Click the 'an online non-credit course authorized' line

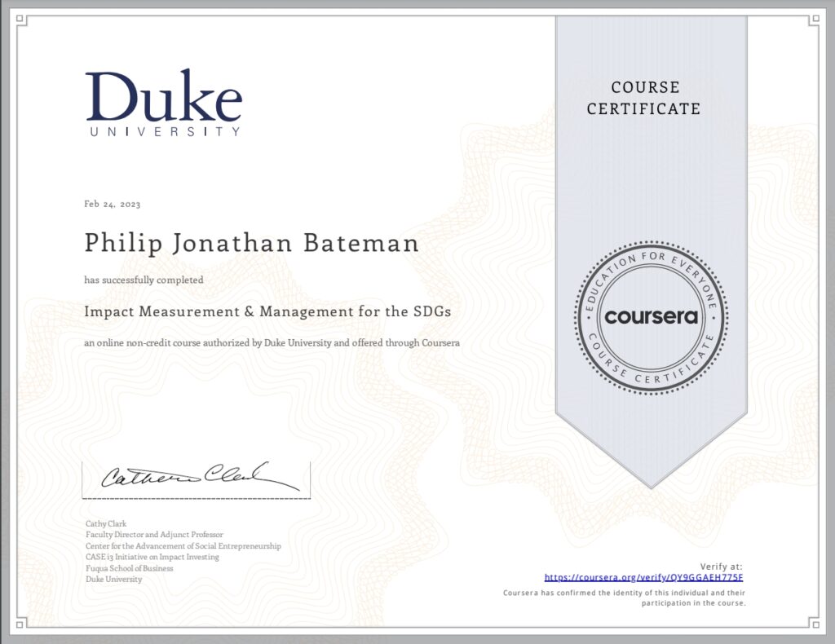[x=272, y=342]
